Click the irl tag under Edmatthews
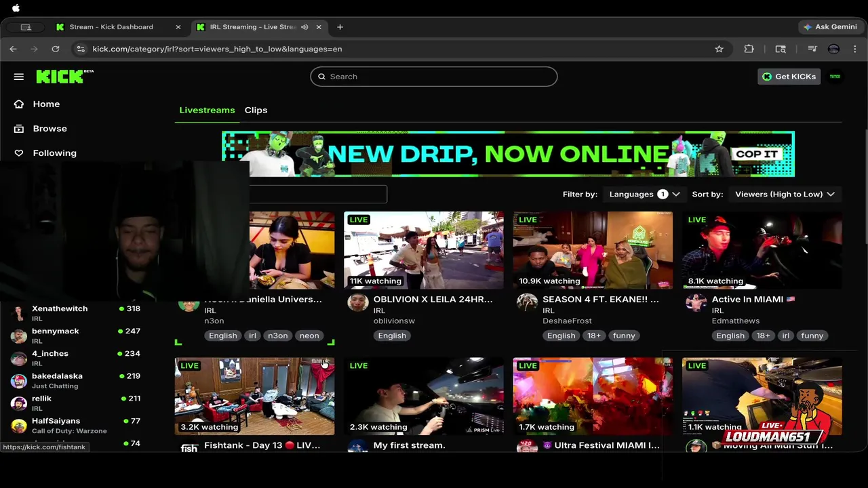The height and width of the screenshot is (488, 868). [785, 335]
